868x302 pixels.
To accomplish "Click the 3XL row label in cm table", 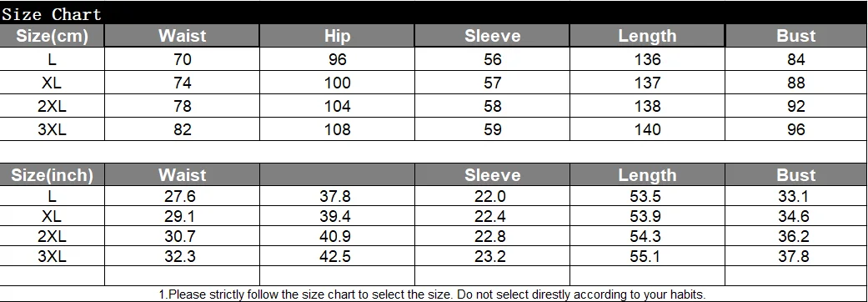I will (52, 129).
